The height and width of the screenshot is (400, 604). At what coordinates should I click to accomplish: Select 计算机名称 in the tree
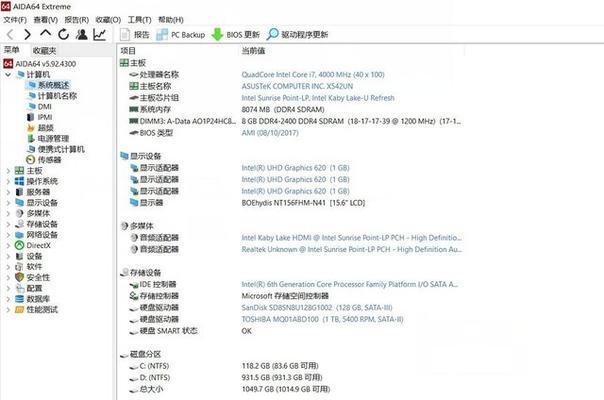53,96
